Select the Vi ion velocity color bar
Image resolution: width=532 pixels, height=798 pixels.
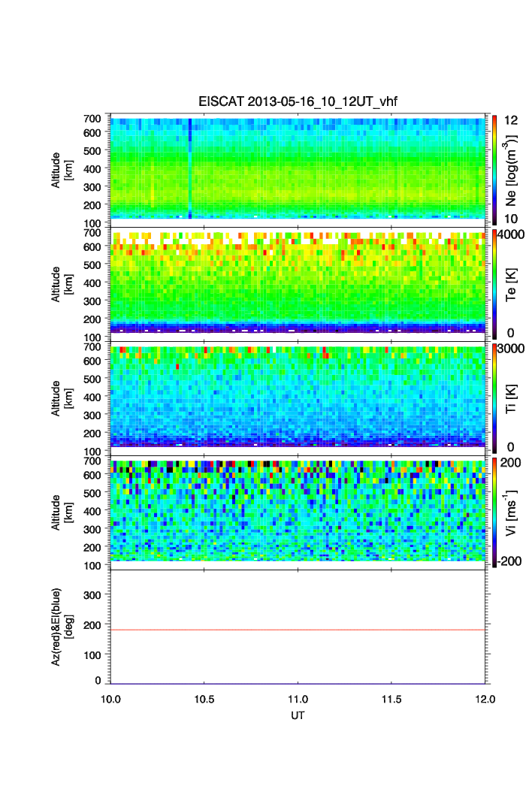click(494, 511)
